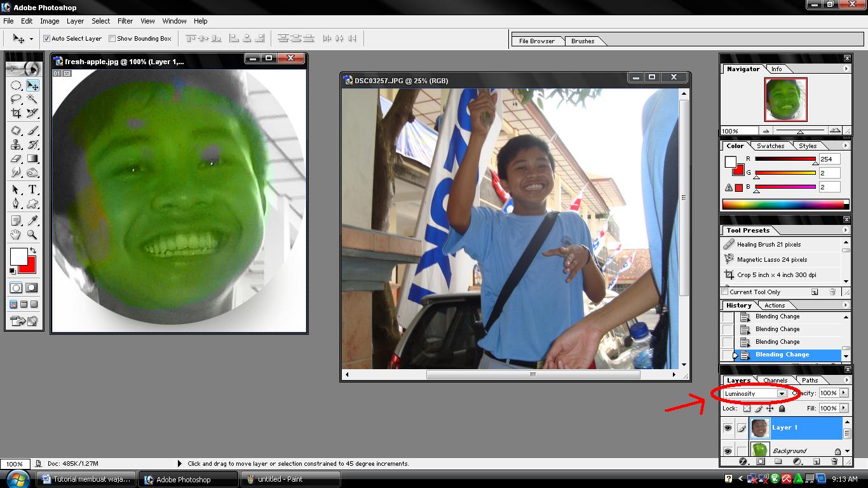Select the Hand tool

click(x=16, y=234)
